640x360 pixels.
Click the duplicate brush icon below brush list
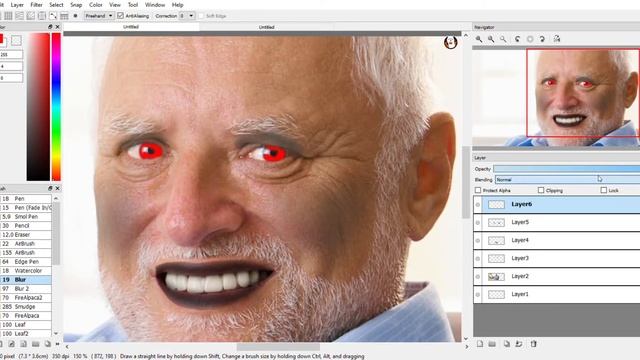(x=47, y=344)
